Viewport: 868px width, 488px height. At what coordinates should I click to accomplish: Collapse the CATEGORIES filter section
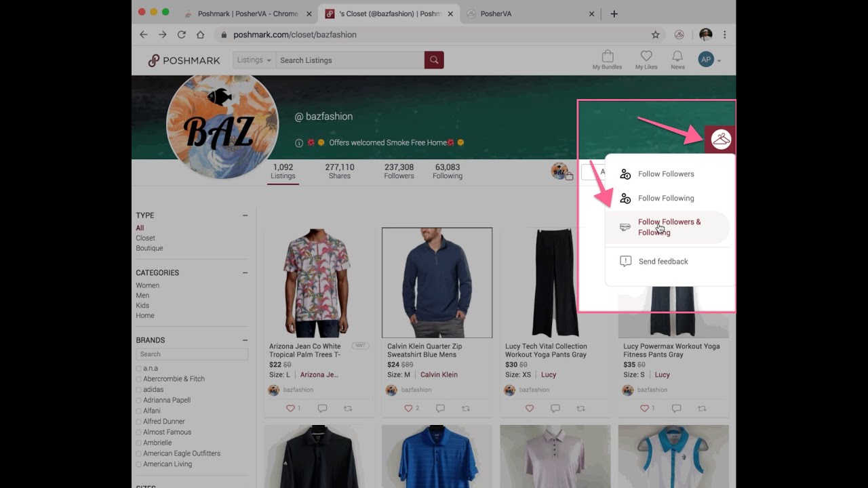(245, 272)
